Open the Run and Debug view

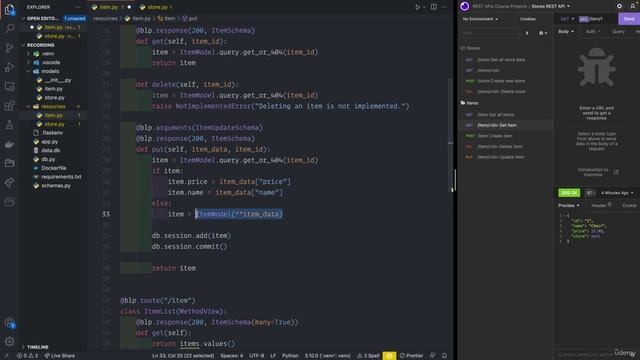tap(9, 67)
